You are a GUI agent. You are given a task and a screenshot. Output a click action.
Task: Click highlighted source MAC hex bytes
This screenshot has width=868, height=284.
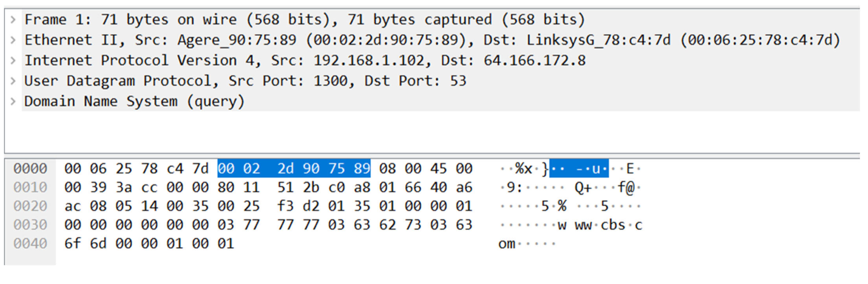pyautogui.click(x=294, y=169)
